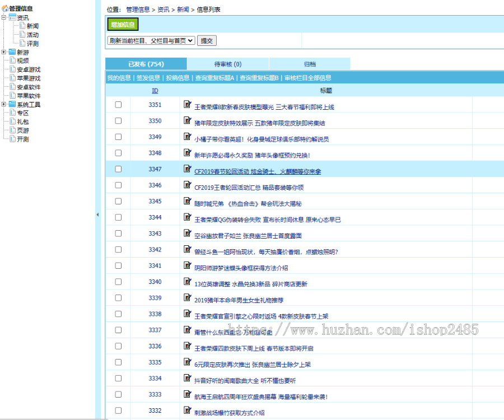
Task: Sort the list by the ID column header
Action: click(x=155, y=91)
